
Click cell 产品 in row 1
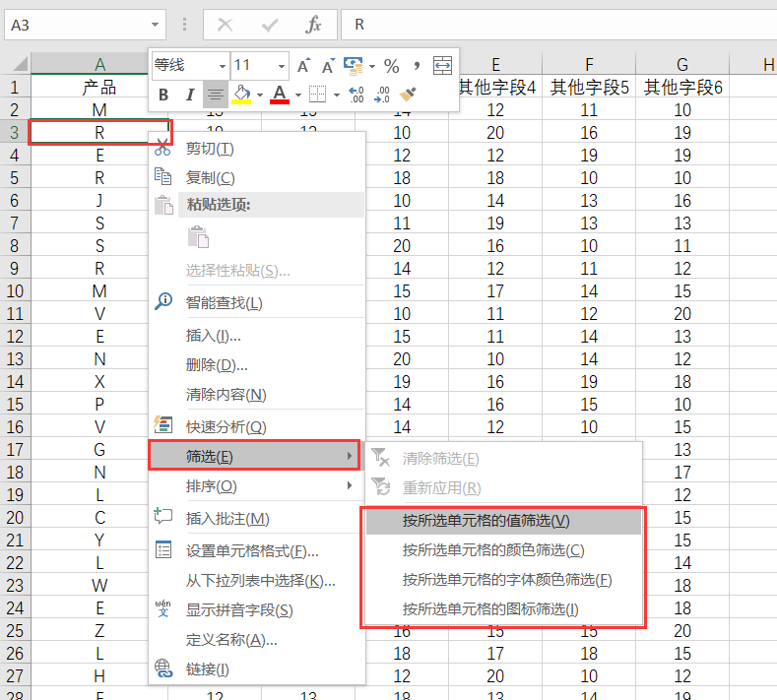tap(99, 88)
